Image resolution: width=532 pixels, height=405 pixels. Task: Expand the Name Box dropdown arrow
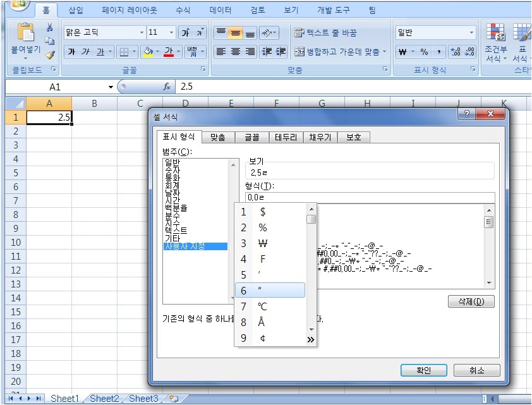(x=111, y=87)
